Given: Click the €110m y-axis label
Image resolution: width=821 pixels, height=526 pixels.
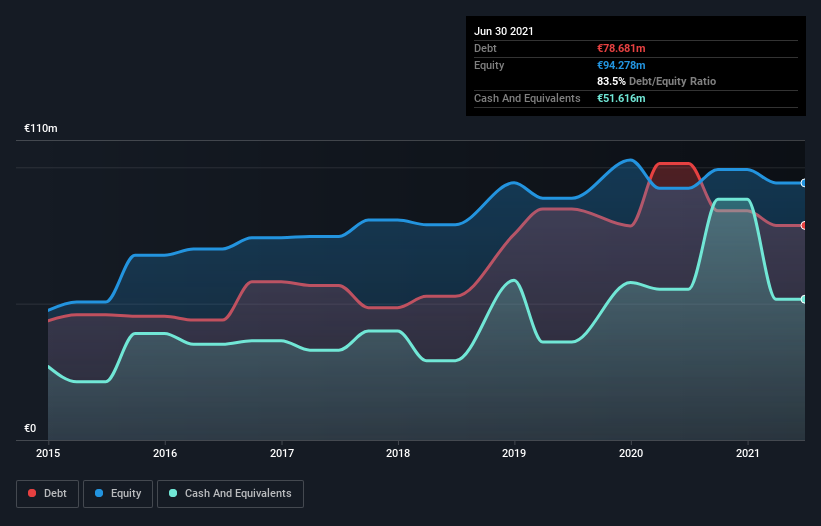Looking at the screenshot, I should coord(41,128).
